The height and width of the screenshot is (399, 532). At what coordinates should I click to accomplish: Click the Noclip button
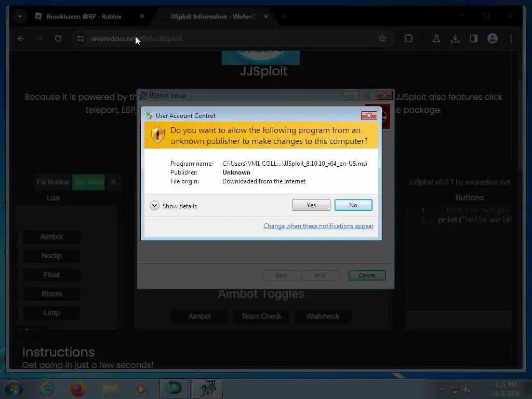[51, 256]
